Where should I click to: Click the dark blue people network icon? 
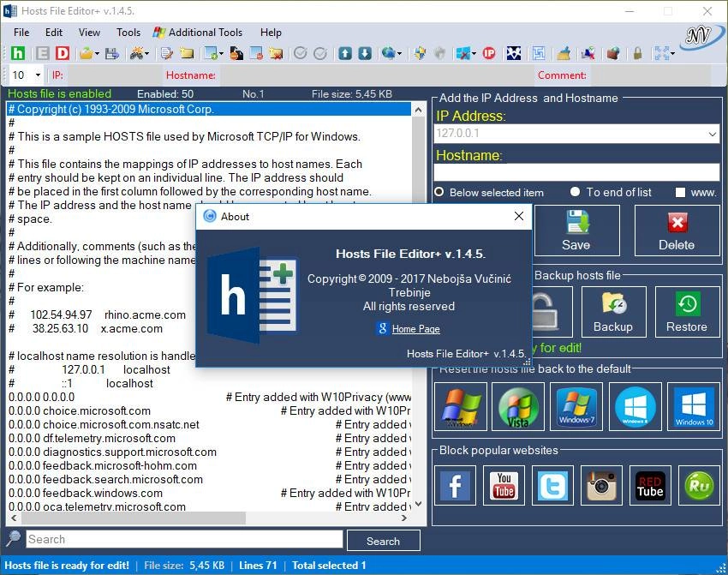click(514, 53)
